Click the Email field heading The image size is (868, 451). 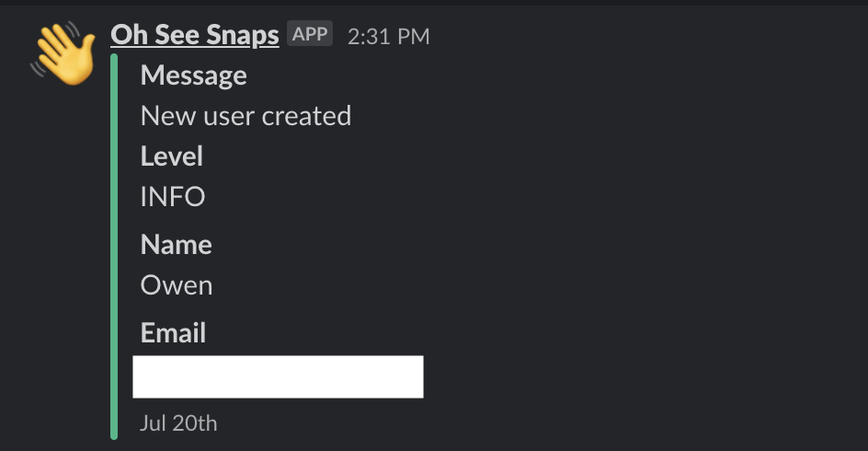pyautogui.click(x=173, y=333)
